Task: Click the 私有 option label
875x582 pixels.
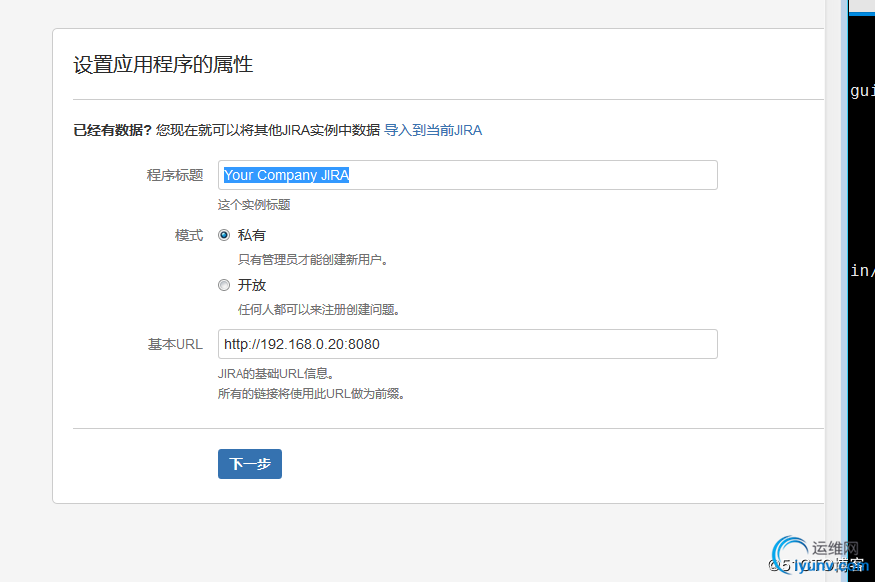Action: pyautogui.click(x=252, y=235)
